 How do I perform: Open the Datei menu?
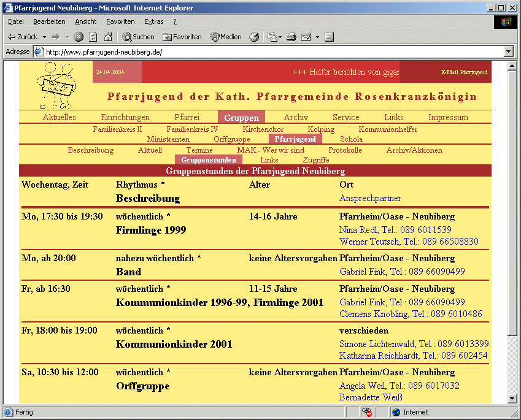click(15, 21)
